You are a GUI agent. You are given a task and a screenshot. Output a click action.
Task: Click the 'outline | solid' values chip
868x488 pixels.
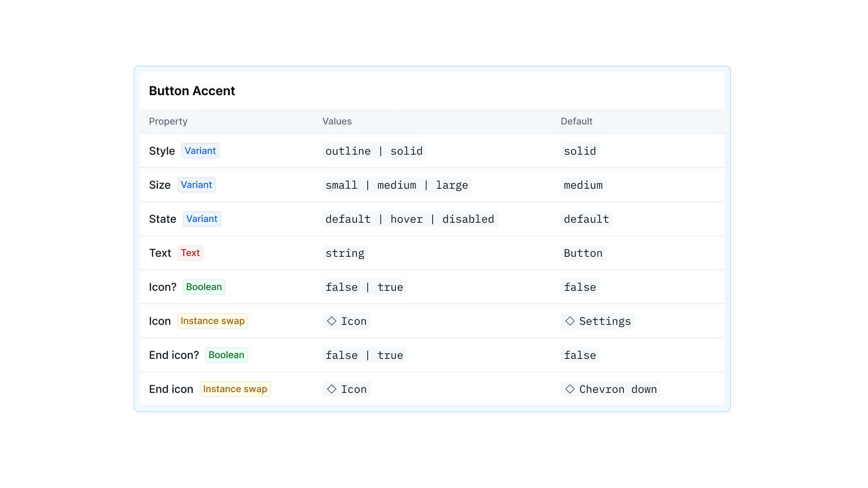(374, 151)
